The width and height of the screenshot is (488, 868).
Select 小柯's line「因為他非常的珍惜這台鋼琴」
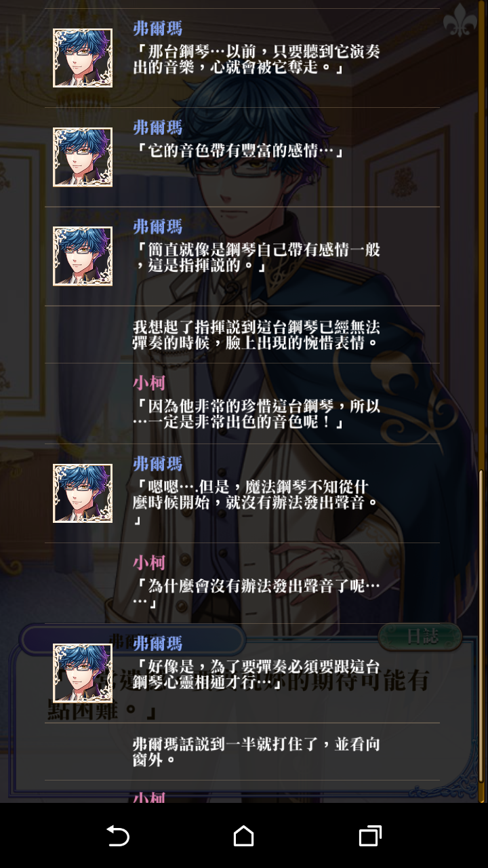tap(242, 403)
